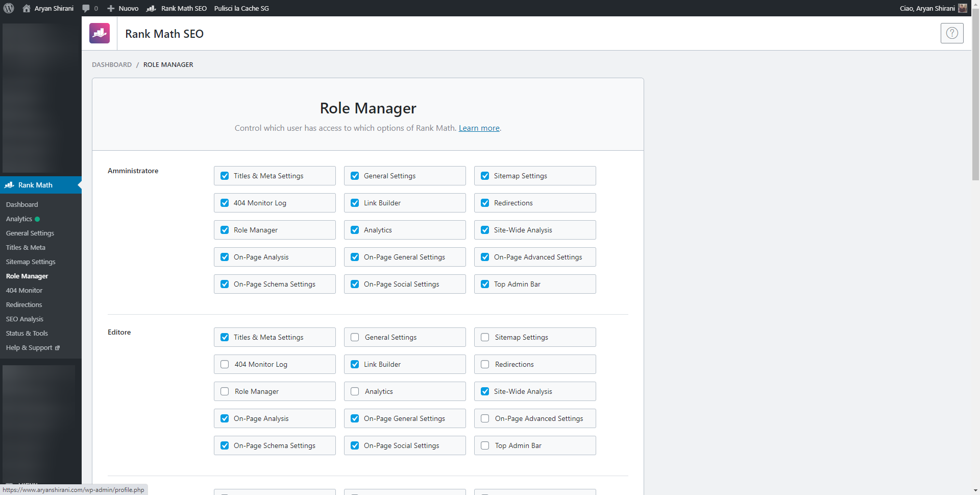This screenshot has height=495, width=980.
Task: Go to Dashboard breadcrumb link
Action: [x=112, y=64]
